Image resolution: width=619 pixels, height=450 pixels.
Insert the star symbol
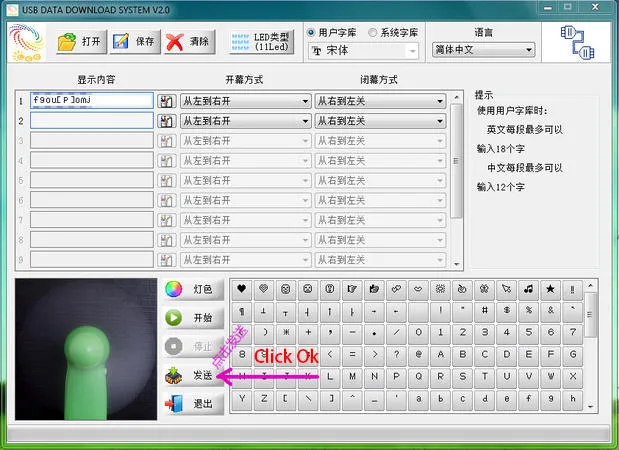[550, 289]
